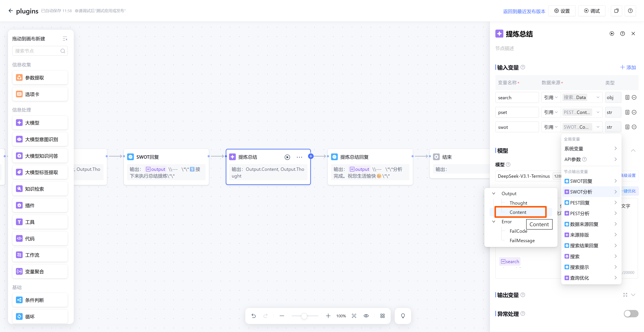Image resolution: width=644 pixels, height=332 pixels.
Task: Click 返回到最近发布版本 link
Action: tap(524, 11)
